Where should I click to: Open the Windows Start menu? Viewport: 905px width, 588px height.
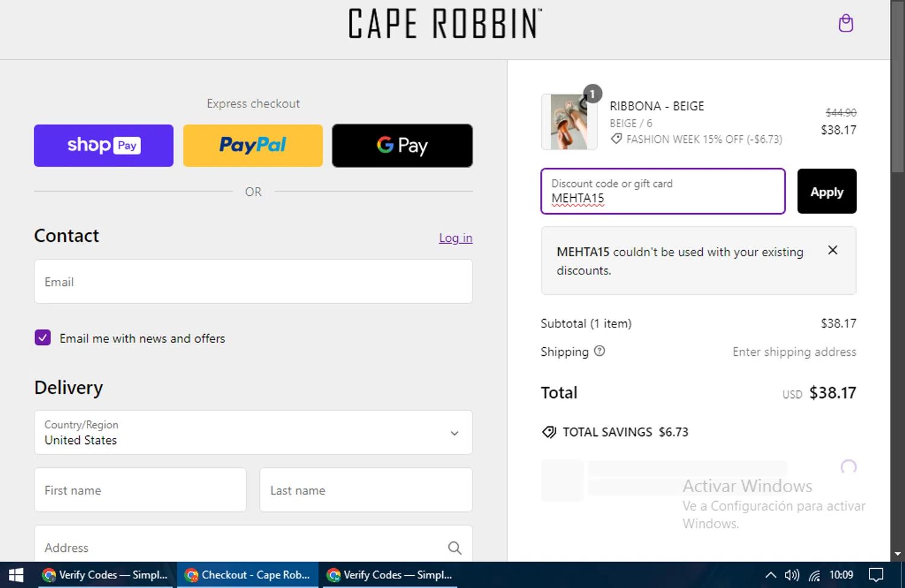16,575
